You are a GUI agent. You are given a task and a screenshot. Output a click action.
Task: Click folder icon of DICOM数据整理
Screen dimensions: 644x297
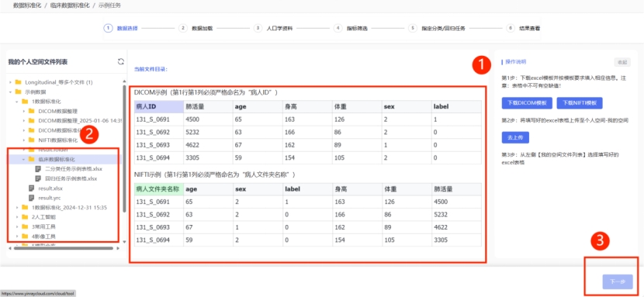point(31,111)
